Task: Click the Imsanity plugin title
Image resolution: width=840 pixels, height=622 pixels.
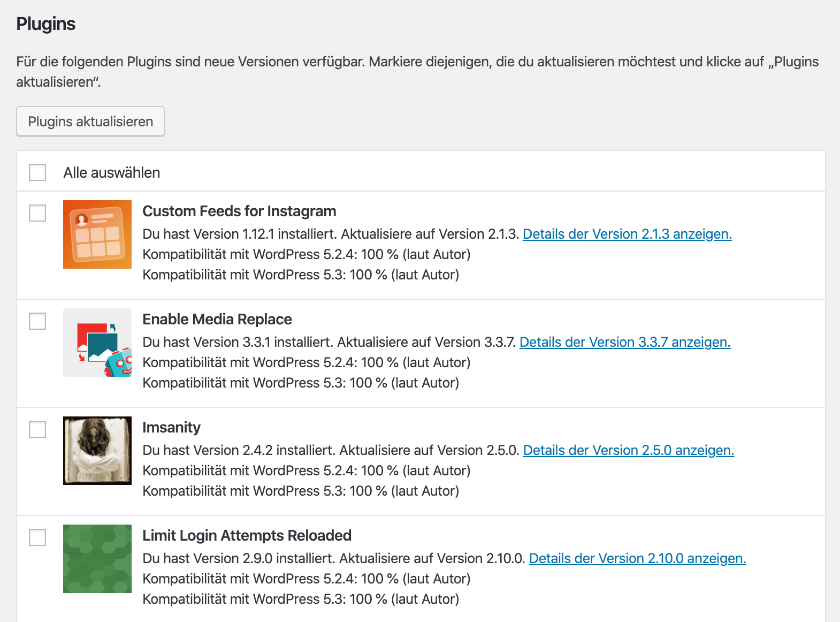Action: click(171, 428)
